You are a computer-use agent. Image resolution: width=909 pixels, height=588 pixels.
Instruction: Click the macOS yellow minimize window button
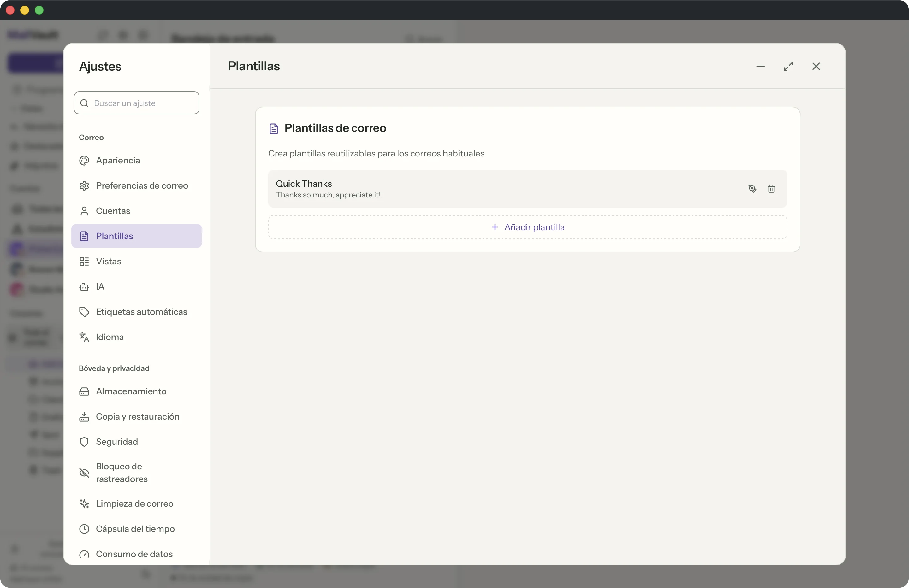(x=25, y=10)
